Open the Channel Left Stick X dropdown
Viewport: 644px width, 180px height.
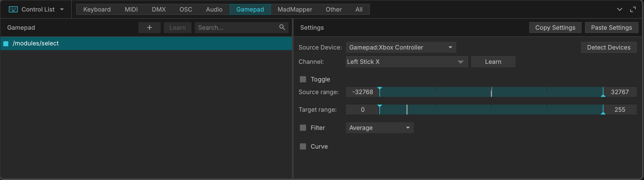(x=407, y=62)
